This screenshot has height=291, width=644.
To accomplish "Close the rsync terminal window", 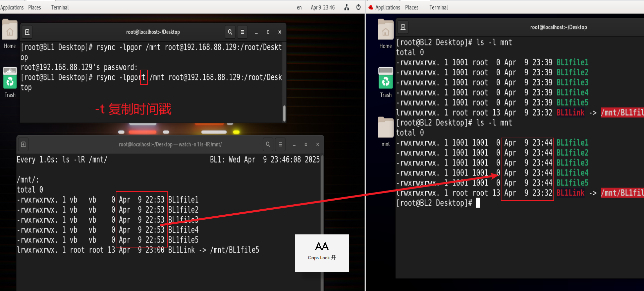I will [x=280, y=32].
